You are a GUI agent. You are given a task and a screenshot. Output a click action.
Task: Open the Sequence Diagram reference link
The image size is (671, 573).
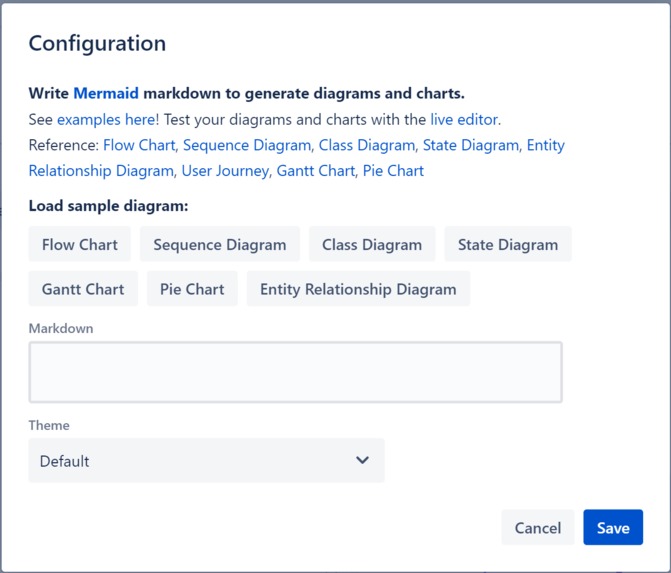click(247, 145)
